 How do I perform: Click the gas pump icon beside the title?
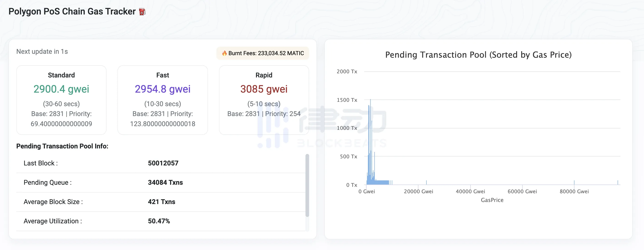142,12
